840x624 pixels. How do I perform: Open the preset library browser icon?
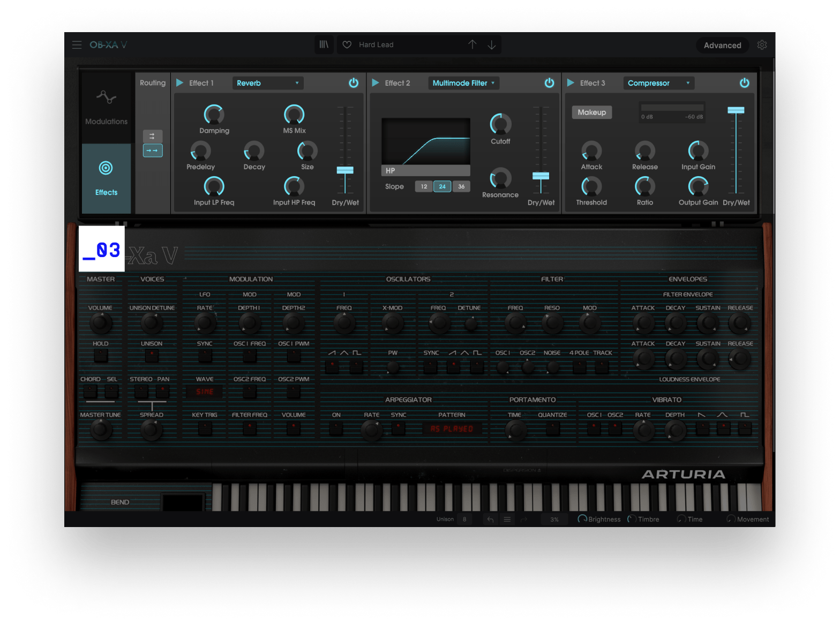(x=324, y=44)
